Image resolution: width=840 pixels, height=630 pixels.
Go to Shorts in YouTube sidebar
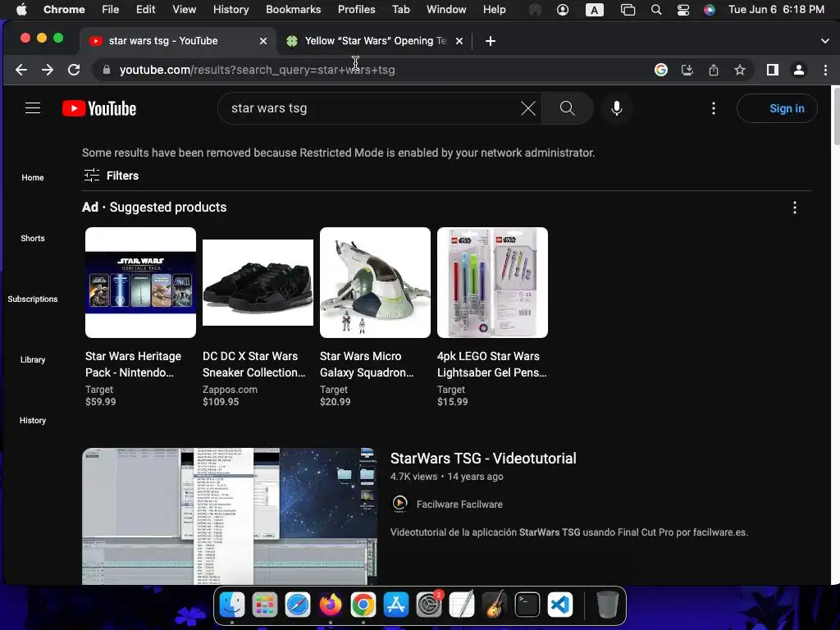pos(33,238)
